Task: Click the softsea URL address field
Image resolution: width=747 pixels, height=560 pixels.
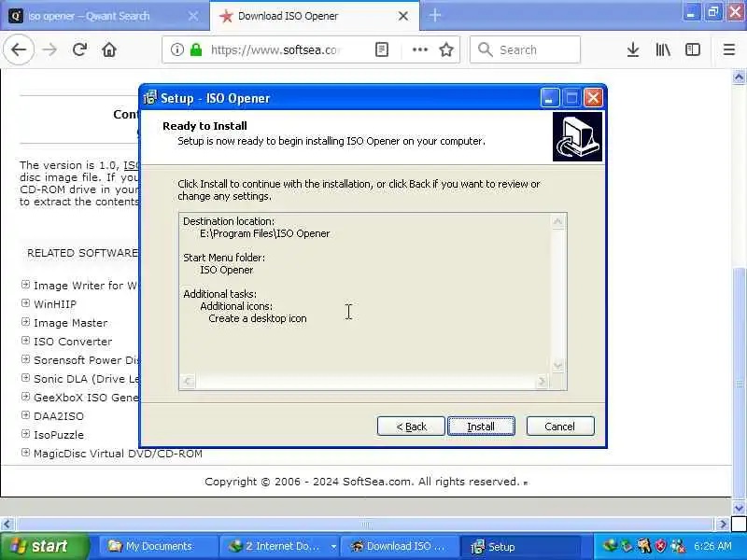Action: [x=275, y=49]
